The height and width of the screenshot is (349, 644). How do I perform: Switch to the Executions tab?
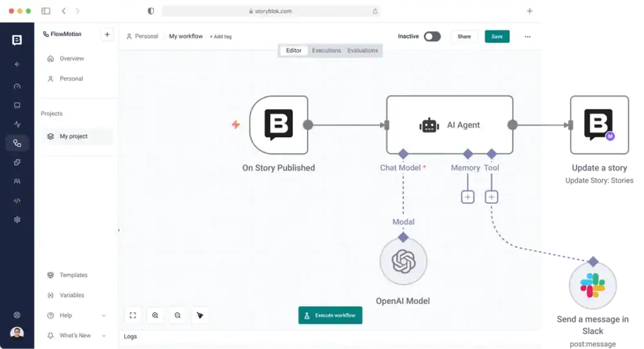coord(326,50)
